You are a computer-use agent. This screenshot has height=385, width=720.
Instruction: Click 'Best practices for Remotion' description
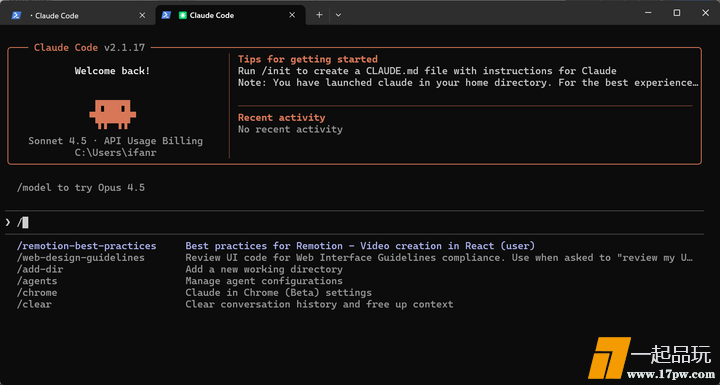coord(360,246)
